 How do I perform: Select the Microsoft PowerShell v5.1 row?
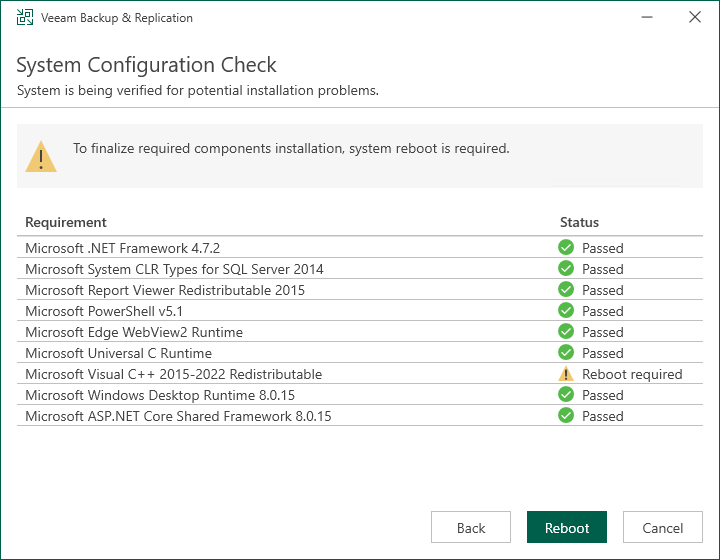click(360, 311)
